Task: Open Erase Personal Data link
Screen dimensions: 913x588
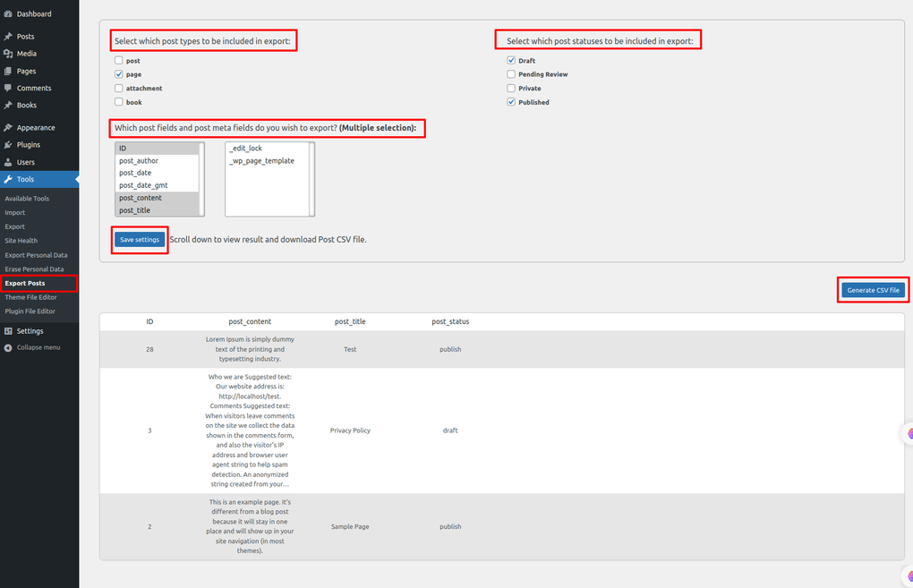Action: click(34, 269)
